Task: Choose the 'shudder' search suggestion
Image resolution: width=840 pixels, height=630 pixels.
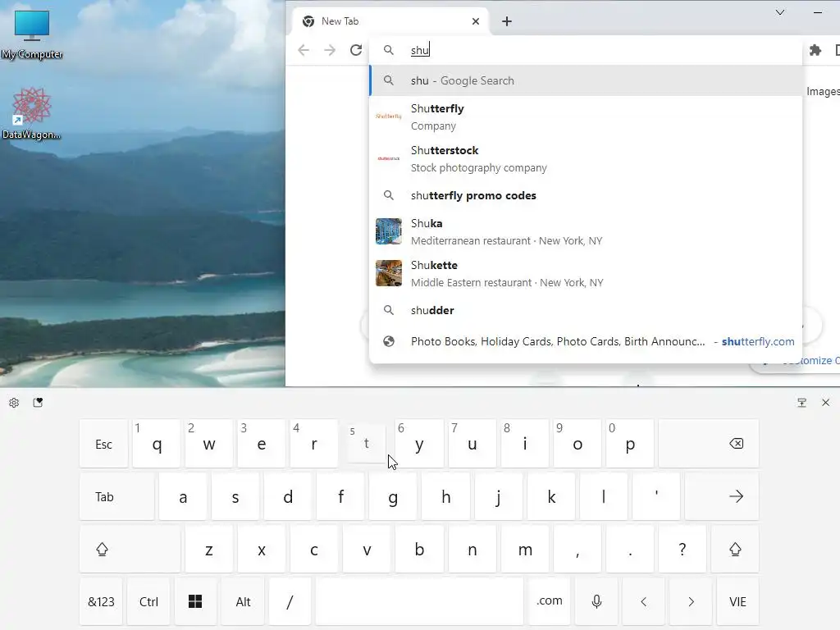Action: [x=586, y=310]
